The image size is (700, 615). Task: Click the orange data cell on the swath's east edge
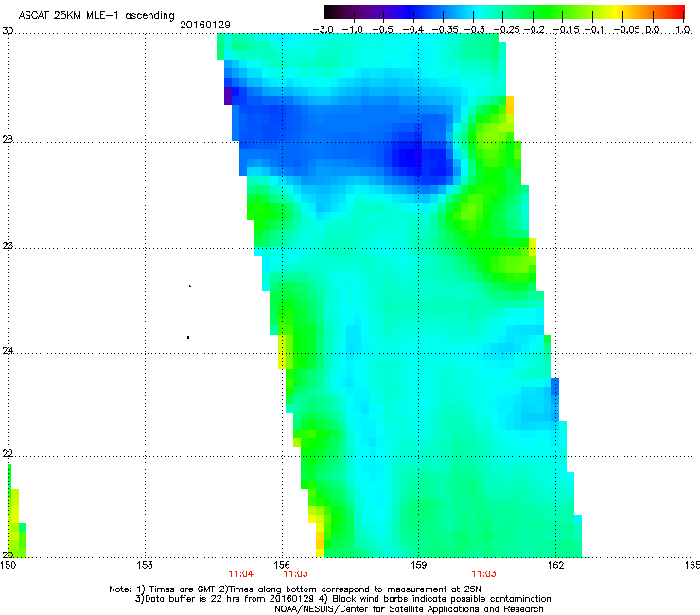(x=509, y=104)
